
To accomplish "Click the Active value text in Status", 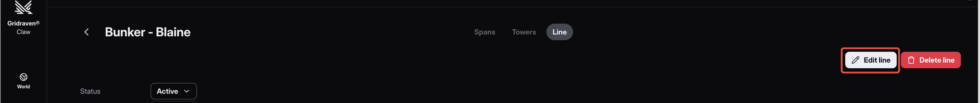I will 167,91.
